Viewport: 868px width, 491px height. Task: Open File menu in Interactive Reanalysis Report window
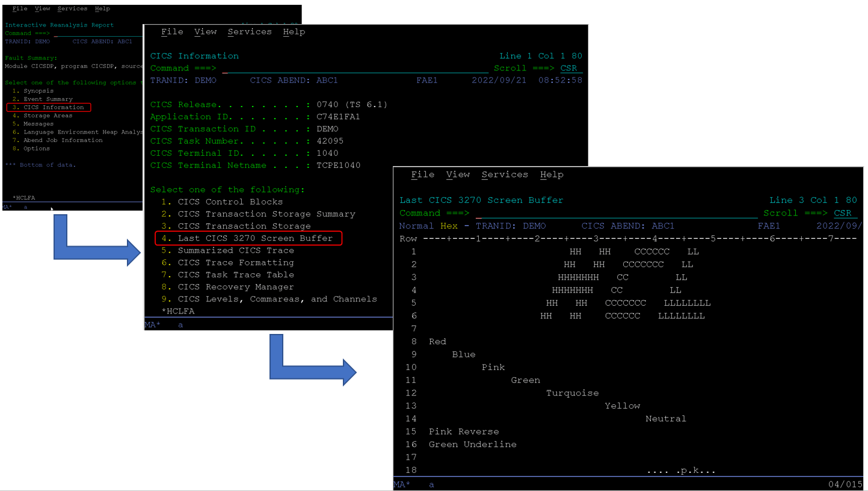click(x=20, y=9)
